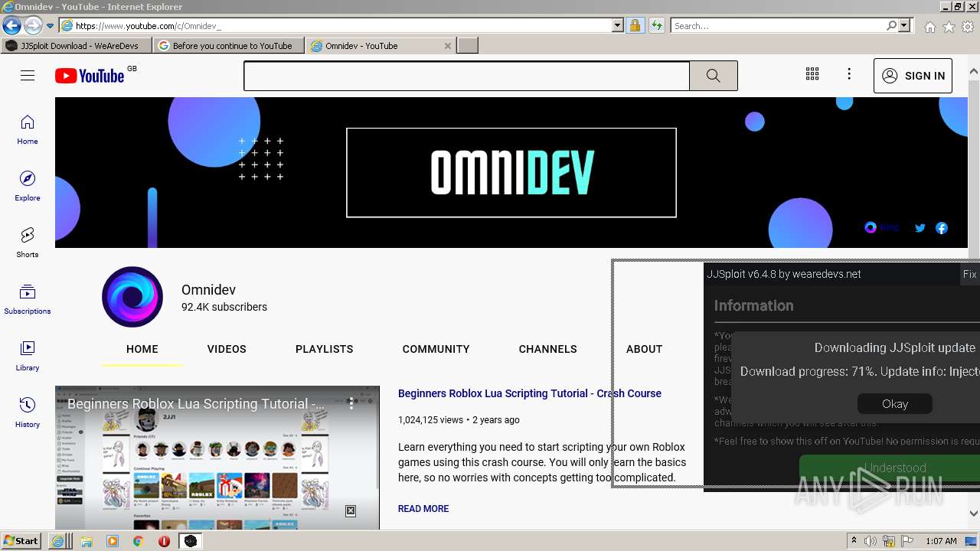
Task: Open a new browser tab
Action: point(468,46)
